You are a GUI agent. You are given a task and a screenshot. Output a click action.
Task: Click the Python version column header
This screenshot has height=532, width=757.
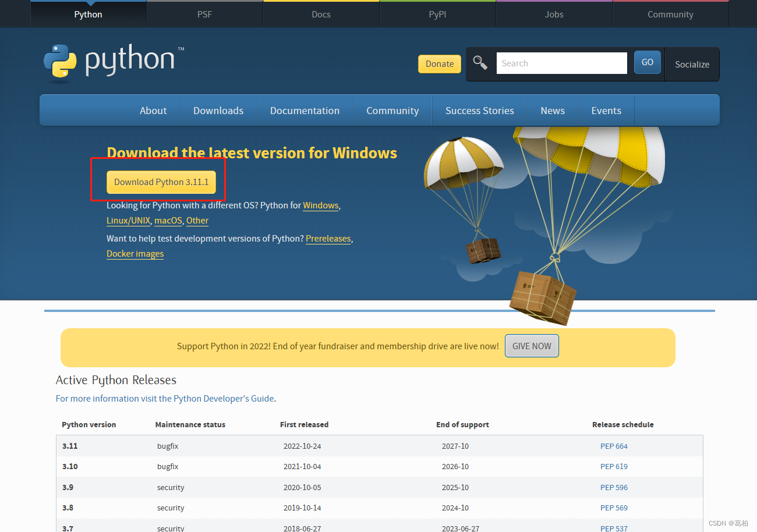(89, 425)
